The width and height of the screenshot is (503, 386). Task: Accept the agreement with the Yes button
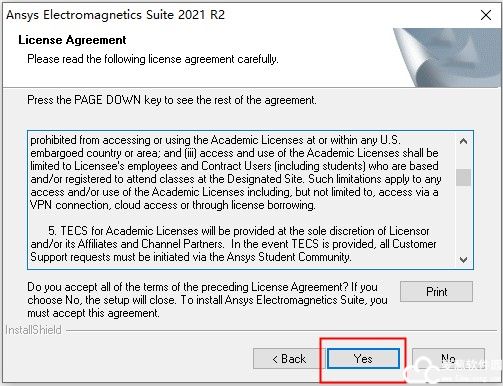tap(363, 359)
